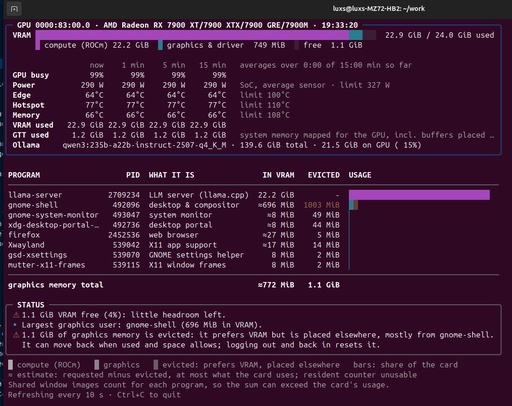Select 'X11 app support' description
The width and height of the screenshot is (512, 406).
pyautogui.click(x=183, y=245)
